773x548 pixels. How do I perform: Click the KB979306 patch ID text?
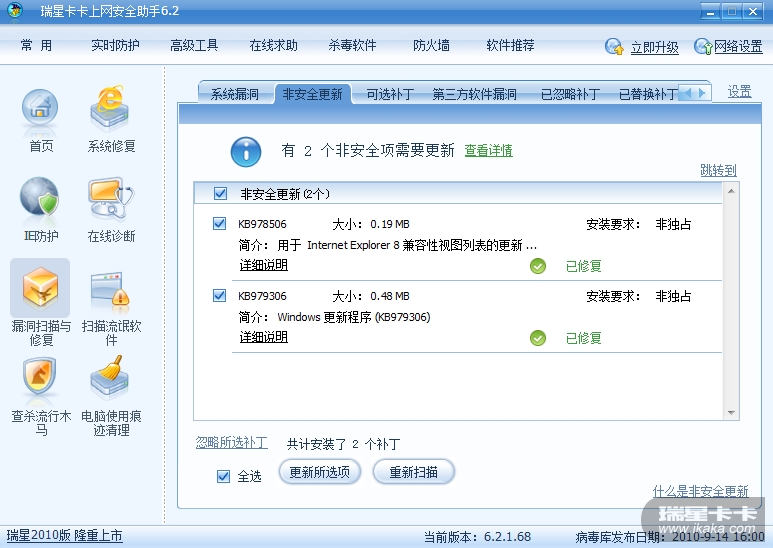click(262, 296)
